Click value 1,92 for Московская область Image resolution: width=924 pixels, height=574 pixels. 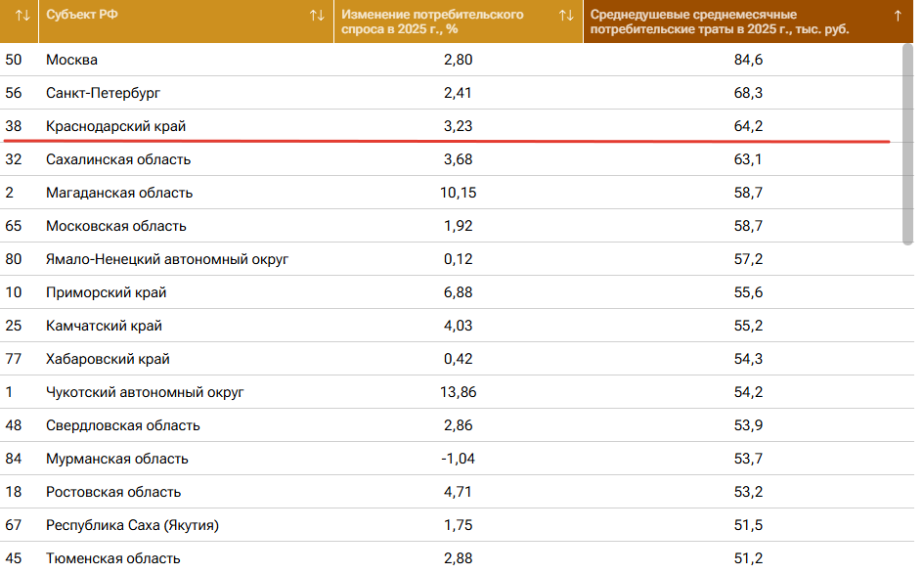point(459,226)
